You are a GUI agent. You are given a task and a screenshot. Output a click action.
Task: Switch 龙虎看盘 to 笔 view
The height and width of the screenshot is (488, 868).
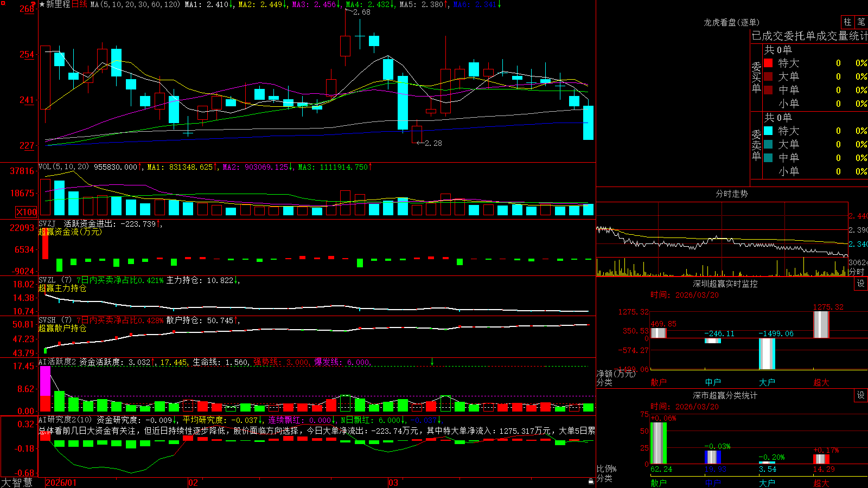(x=861, y=22)
